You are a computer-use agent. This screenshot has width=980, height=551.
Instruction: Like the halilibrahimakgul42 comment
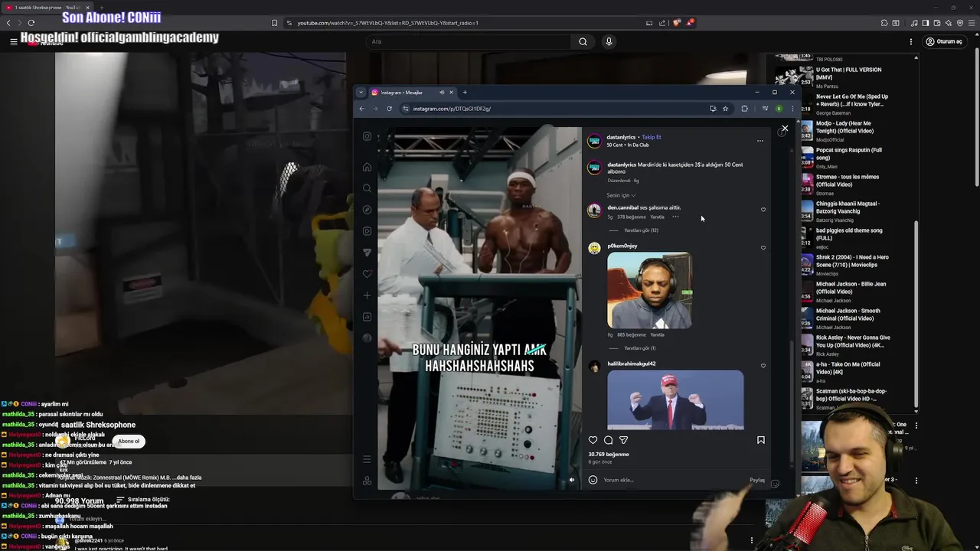[763, 365]
